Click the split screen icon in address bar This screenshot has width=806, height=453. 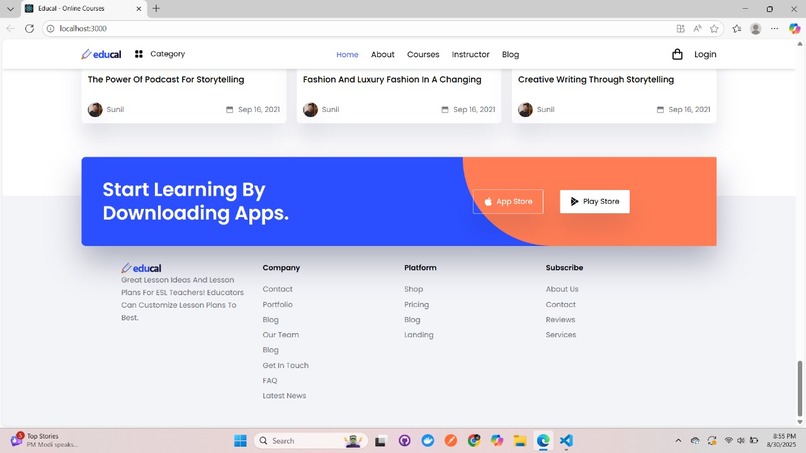point(680,29)
